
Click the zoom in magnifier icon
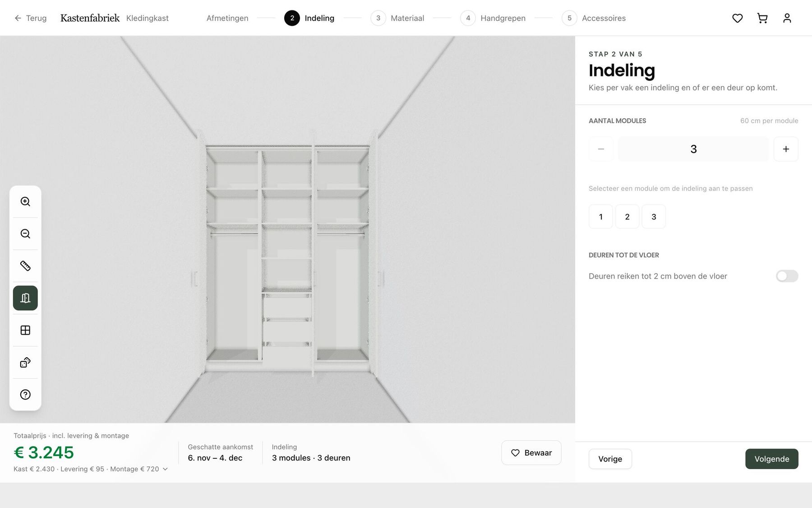[25, 201]
